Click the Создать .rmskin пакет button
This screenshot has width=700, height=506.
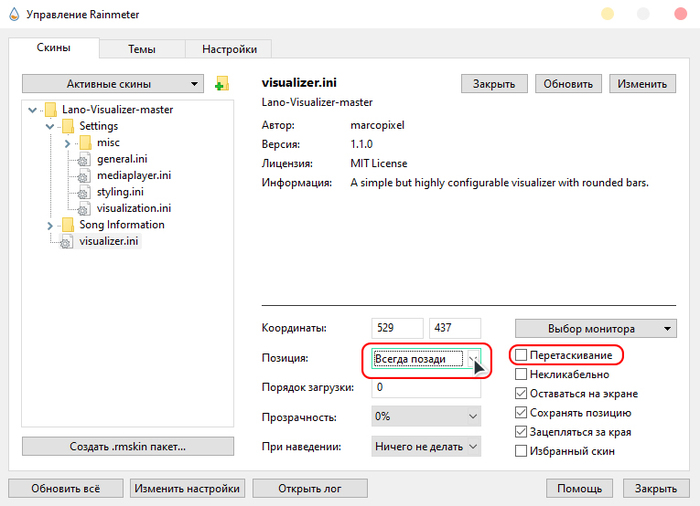pos(127,446)
